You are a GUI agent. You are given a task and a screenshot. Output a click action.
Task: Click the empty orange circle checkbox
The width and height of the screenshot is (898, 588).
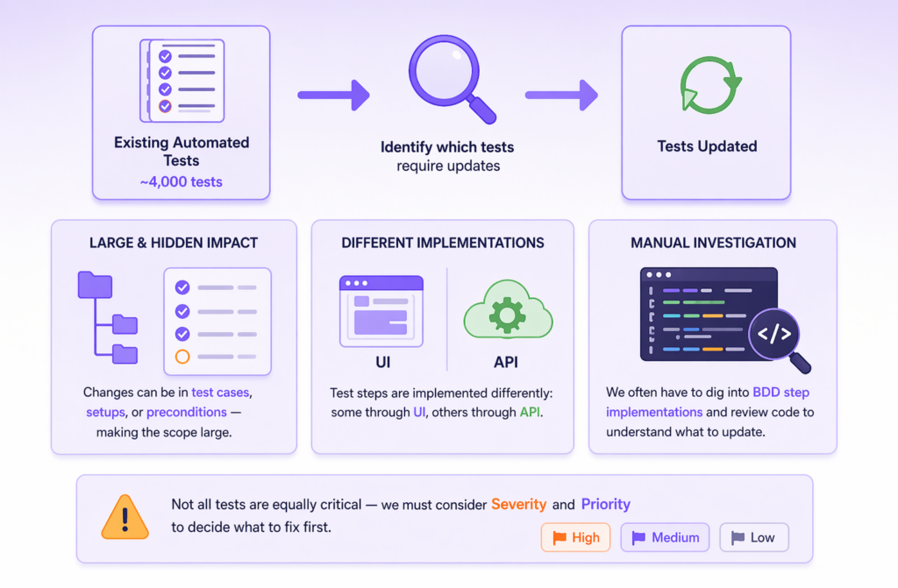[182, 357]
